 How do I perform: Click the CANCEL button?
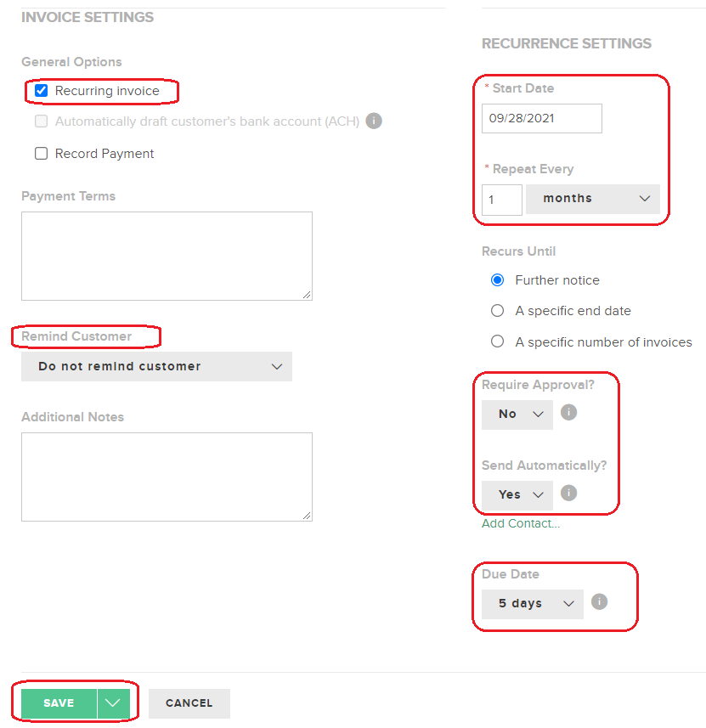[x=189, y=703]
